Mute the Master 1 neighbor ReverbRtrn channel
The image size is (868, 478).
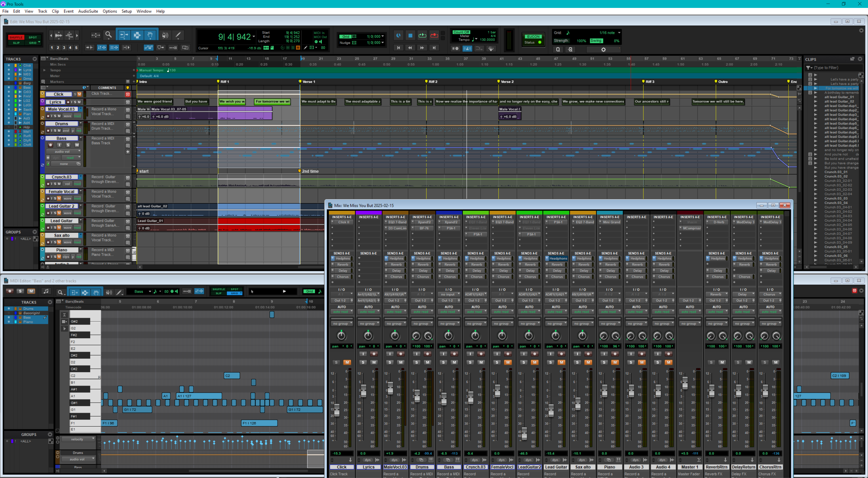click(x=722, y=362)
